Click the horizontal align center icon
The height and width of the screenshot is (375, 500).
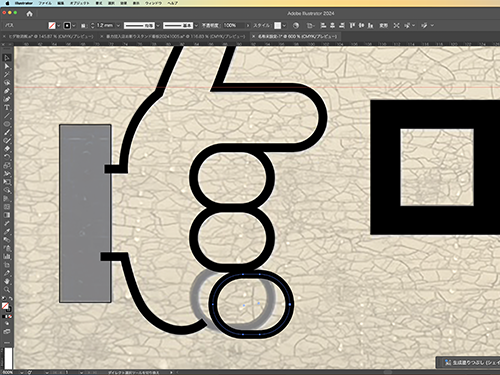tap(332, 25)
